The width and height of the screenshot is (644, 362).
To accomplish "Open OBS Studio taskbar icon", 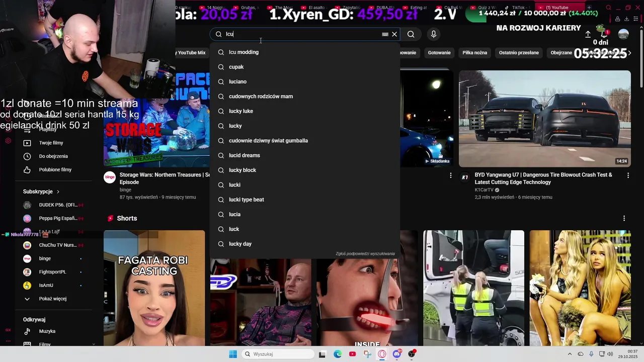I will click(412, 354).
